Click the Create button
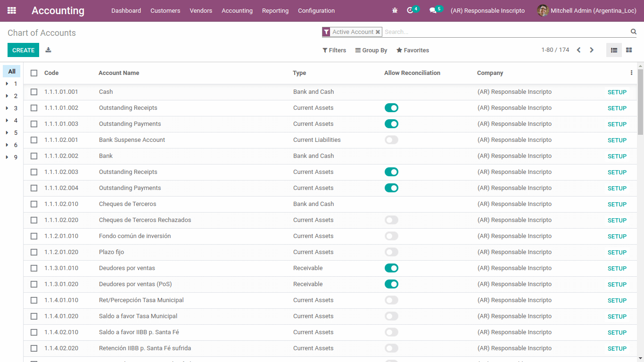This screenshot has width=644, height=362. 23,50
